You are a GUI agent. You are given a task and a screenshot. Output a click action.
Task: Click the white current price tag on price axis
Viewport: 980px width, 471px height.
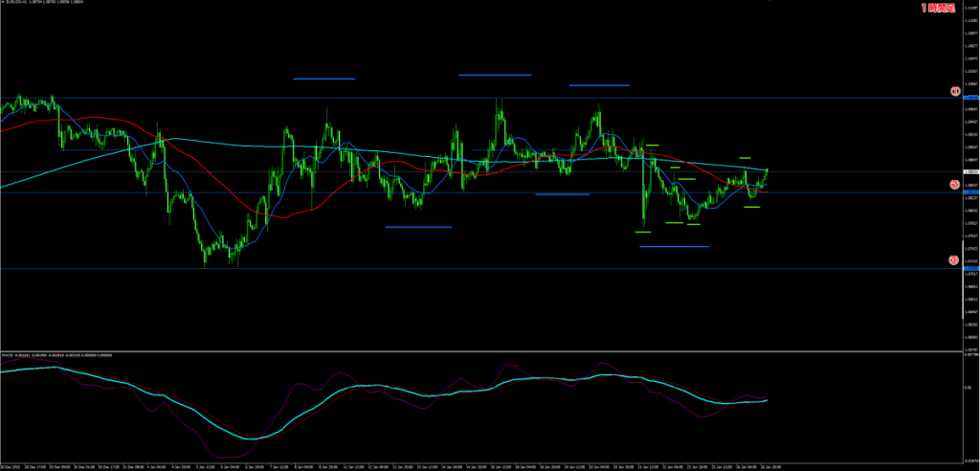click(971, 171)
